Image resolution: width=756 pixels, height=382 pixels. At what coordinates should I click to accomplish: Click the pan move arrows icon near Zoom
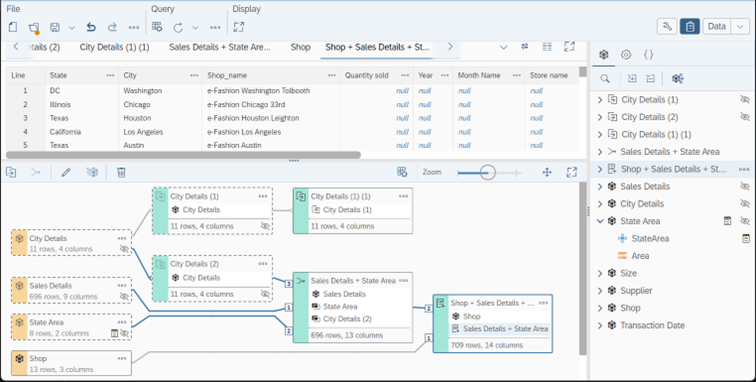click(547, 172)
